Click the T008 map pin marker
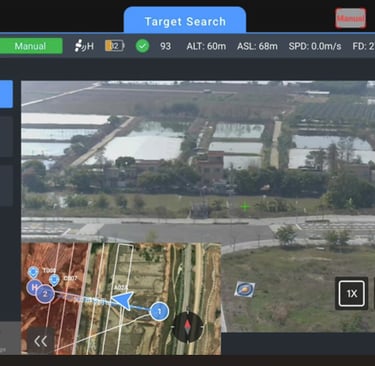The width and height of the screenshot is (375, 366). coord(33,272)
